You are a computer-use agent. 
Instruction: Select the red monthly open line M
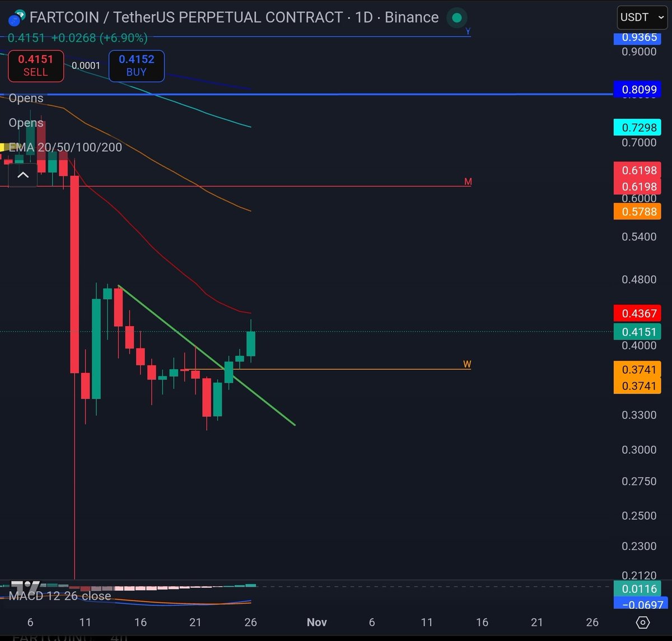click(235, 187)
